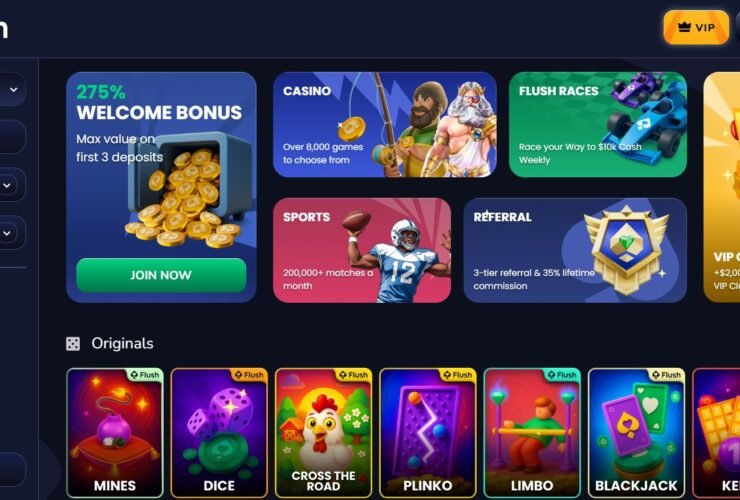
Task: Click the Flush badge on Mines tile
Action: tap(145, 375)
